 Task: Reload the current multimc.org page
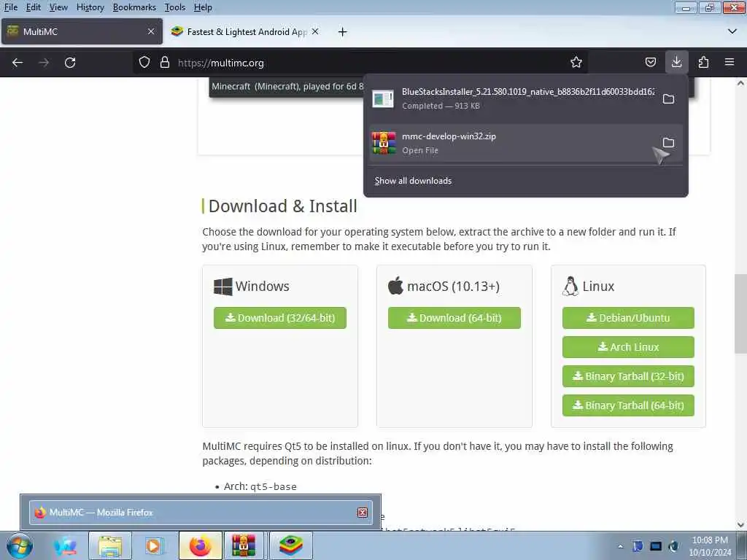tap(70, 63)
